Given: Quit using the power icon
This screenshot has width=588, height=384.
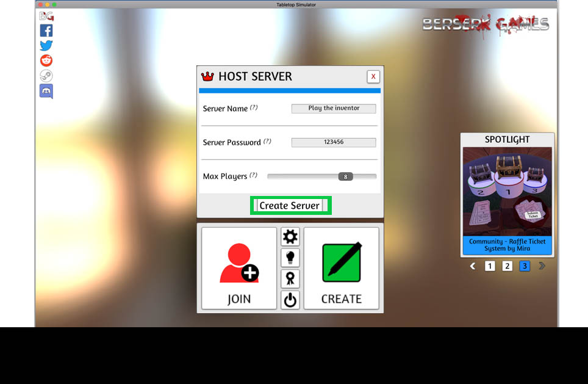Looking at the screenshot, I should point(290,300).
